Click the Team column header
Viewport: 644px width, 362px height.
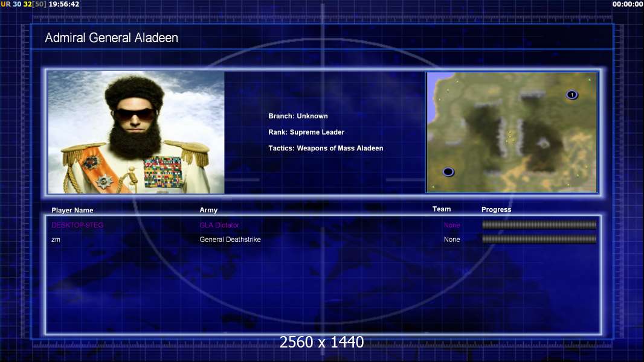pos(442,209)
